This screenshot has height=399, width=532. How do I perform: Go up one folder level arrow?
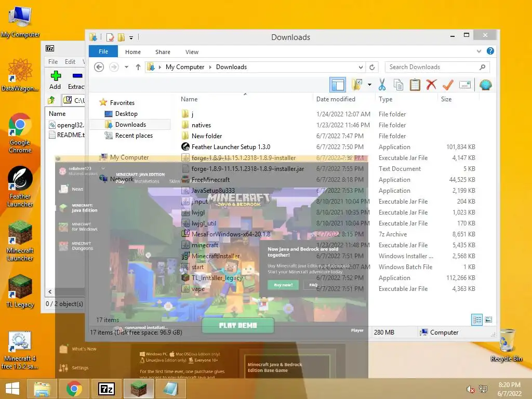click(138, 67)
